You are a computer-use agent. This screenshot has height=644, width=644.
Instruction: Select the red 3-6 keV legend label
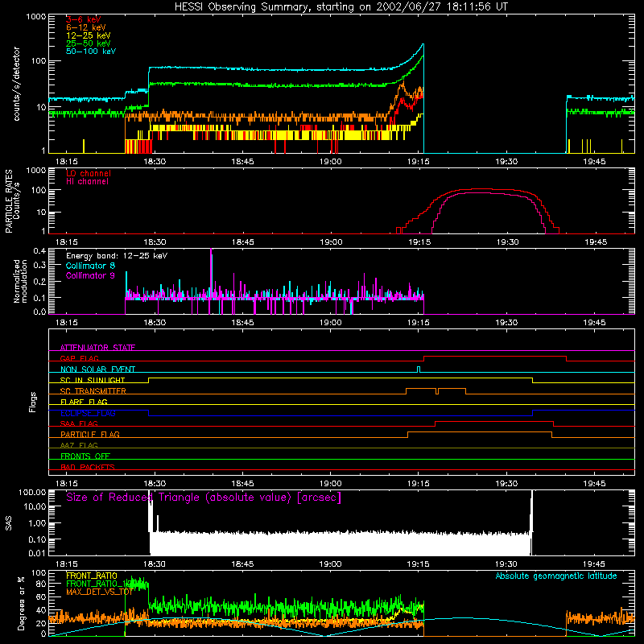pos(84,19)
